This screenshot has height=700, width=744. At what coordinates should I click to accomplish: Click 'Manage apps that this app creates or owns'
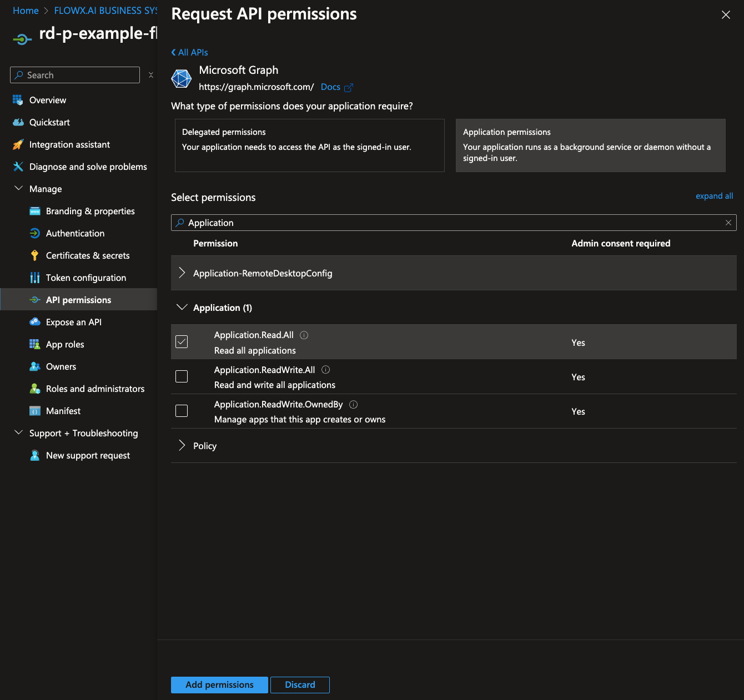click(300, 419)
